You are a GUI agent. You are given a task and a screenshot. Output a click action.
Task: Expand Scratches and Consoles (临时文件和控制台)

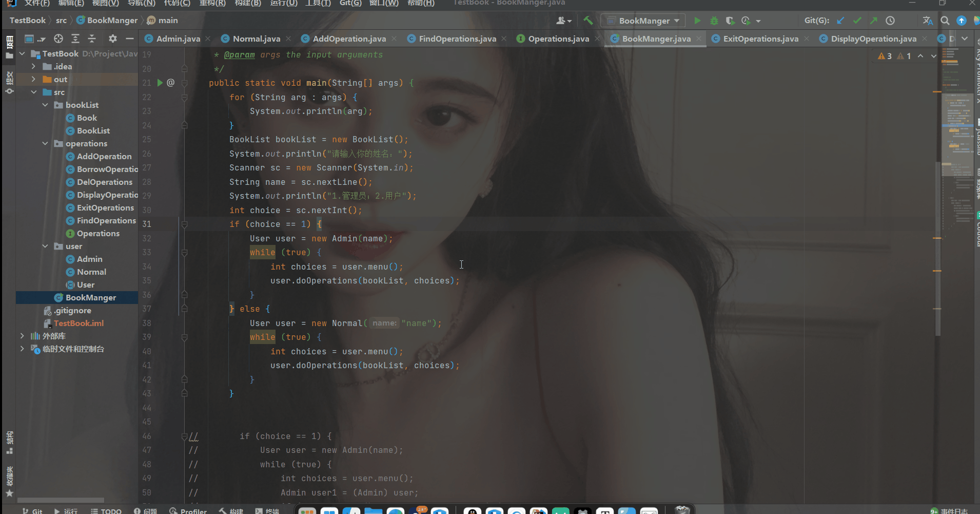point(22,349)
